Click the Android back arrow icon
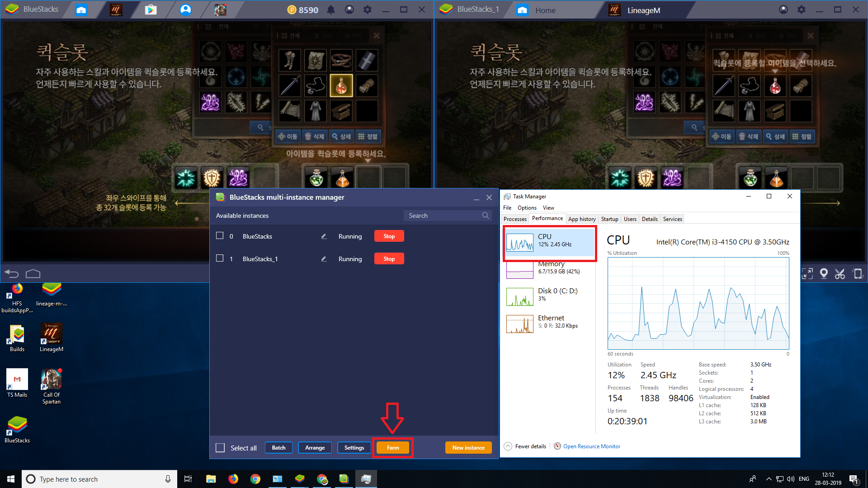Image resolution: width=868 pixels, height=488 pixels. [x=11, y=273]
